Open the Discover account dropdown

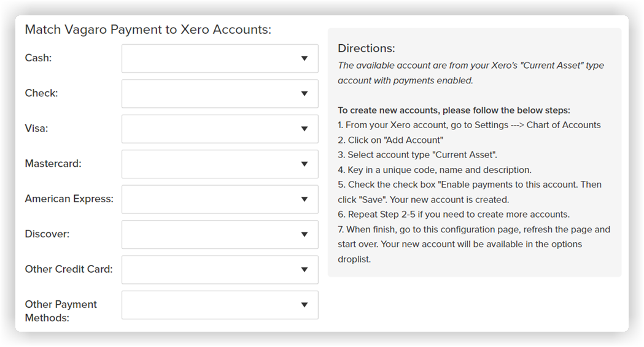(x=220, y=235)
